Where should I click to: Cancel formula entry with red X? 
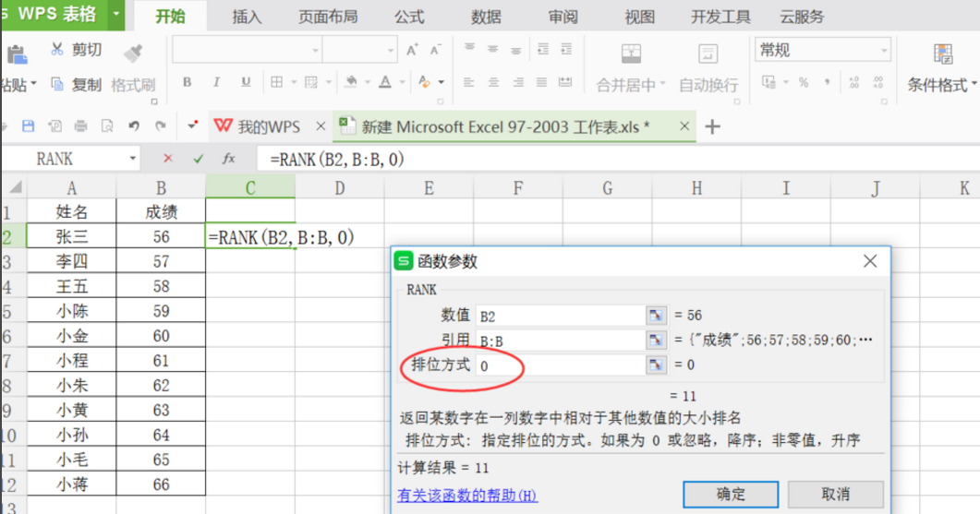(x=167, y=159)
